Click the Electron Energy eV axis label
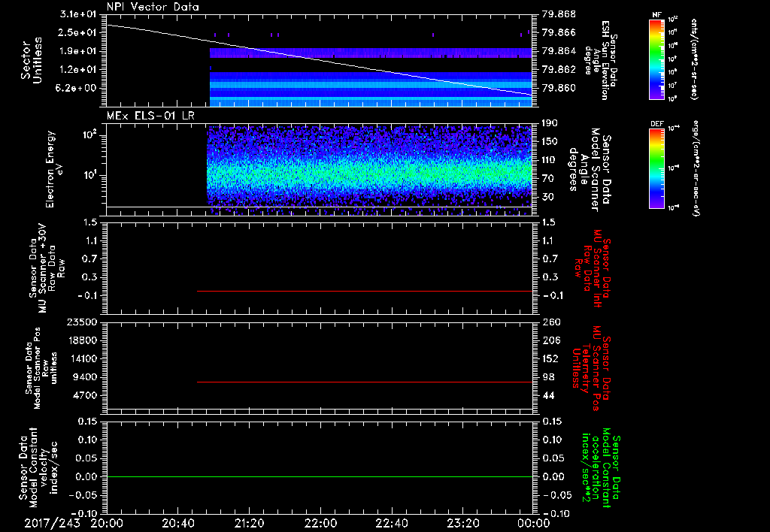 pos(54,169)
